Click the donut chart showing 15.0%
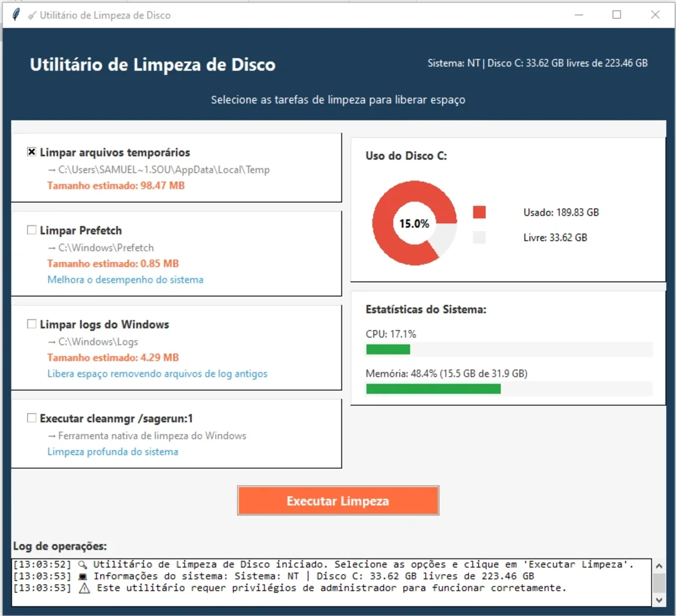Viewport: 676px width, 616px height. coord(415,223)
